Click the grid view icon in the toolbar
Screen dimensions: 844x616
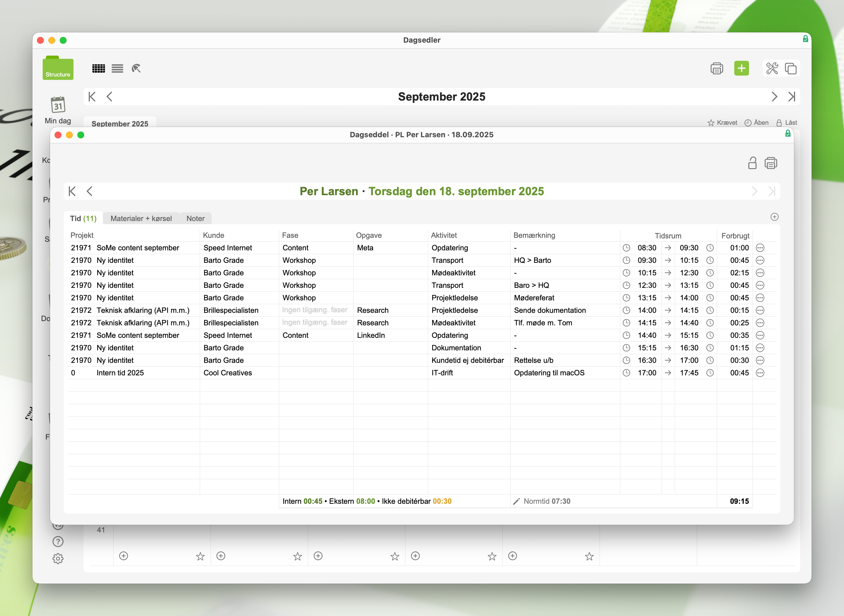click(98, 68)
